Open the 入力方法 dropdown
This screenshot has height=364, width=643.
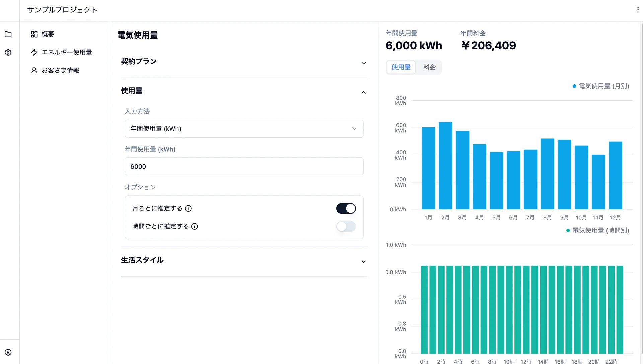click(244, 129)
